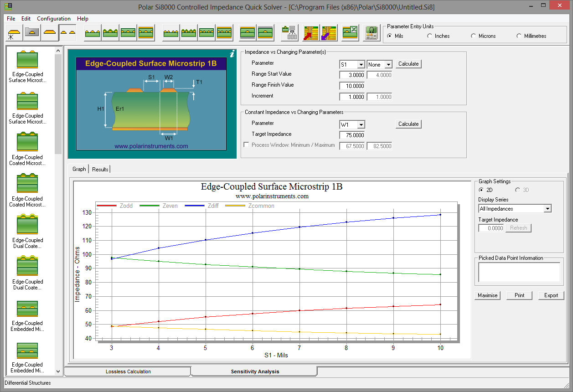Switch to the Graph tab

(x=79, y=169)
